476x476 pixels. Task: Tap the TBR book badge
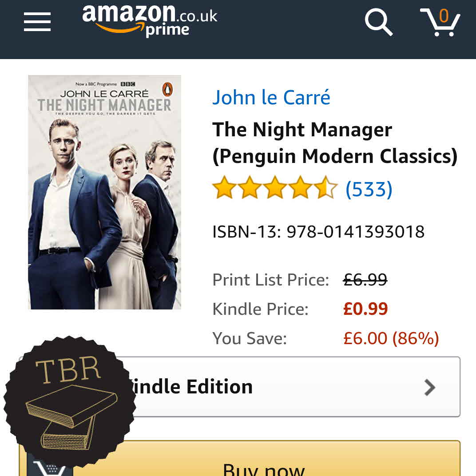tap(70, 403)
